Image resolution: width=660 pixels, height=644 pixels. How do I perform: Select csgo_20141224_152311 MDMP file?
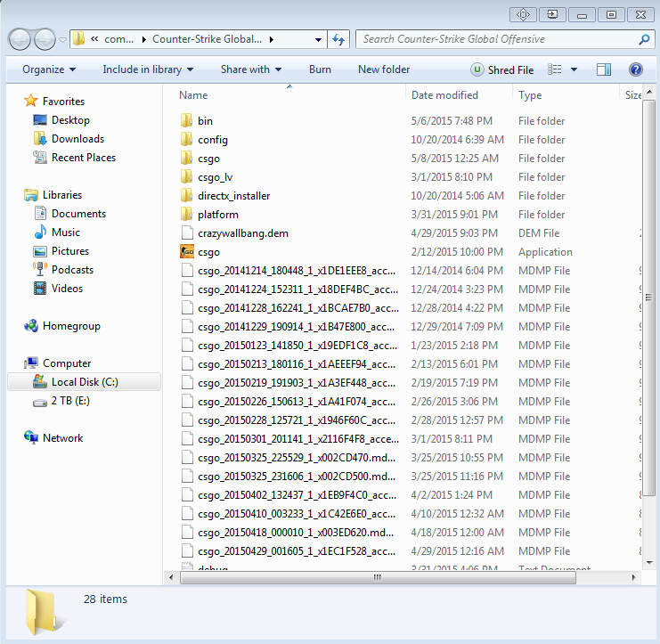point(298,289)
